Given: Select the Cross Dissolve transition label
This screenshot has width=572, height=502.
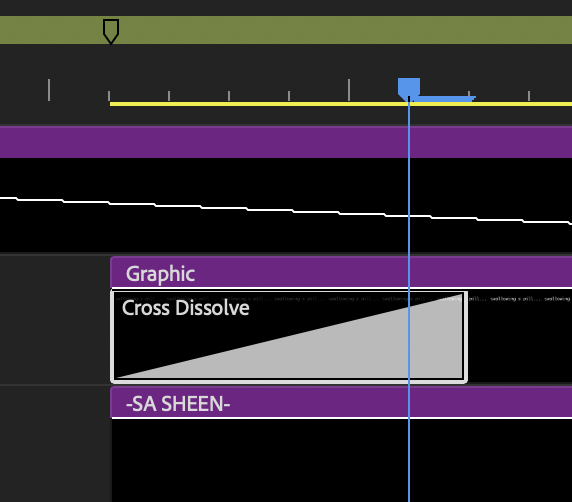Looking at the screenshot, I should pyautogui.click(x=185, y=308).
